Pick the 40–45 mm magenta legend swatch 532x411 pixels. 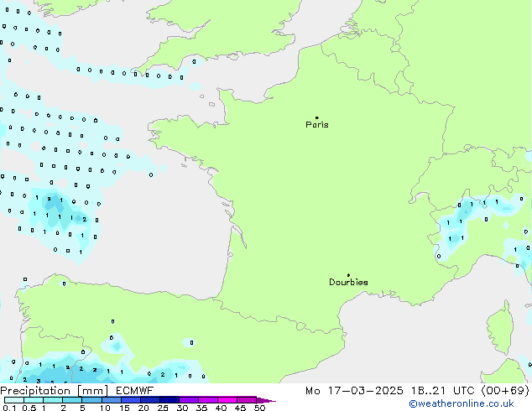[x=227, y=400]
